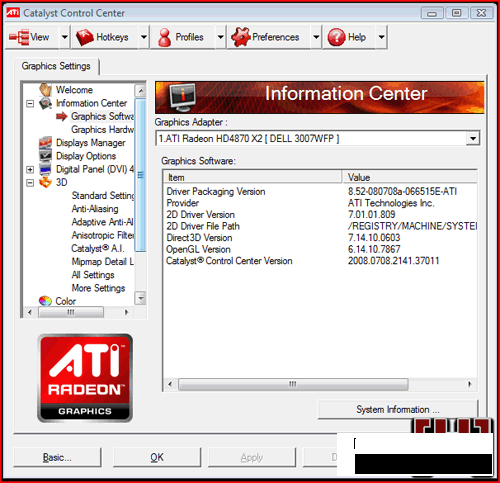Click the Color wheel icon

(x=45, y=301)
